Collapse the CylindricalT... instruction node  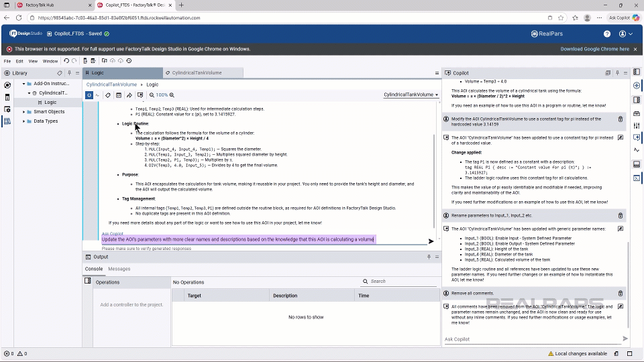tap(29, 93)
